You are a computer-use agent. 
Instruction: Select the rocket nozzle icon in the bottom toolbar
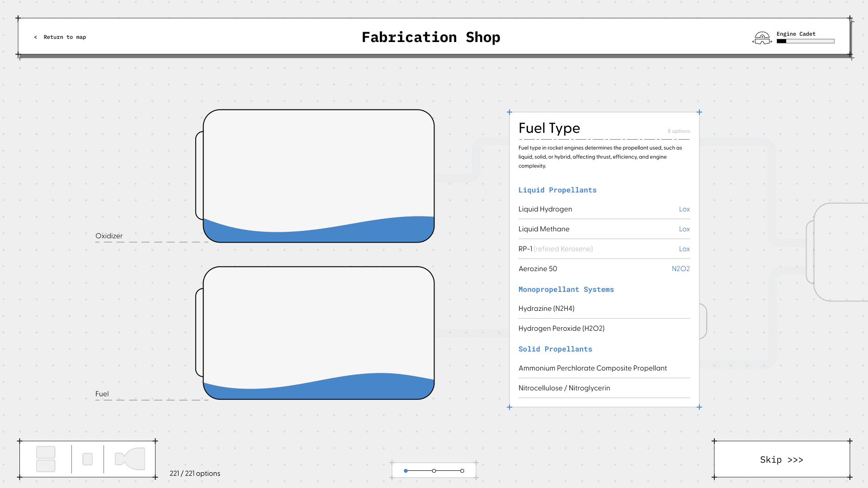click(x=130, y=459)
